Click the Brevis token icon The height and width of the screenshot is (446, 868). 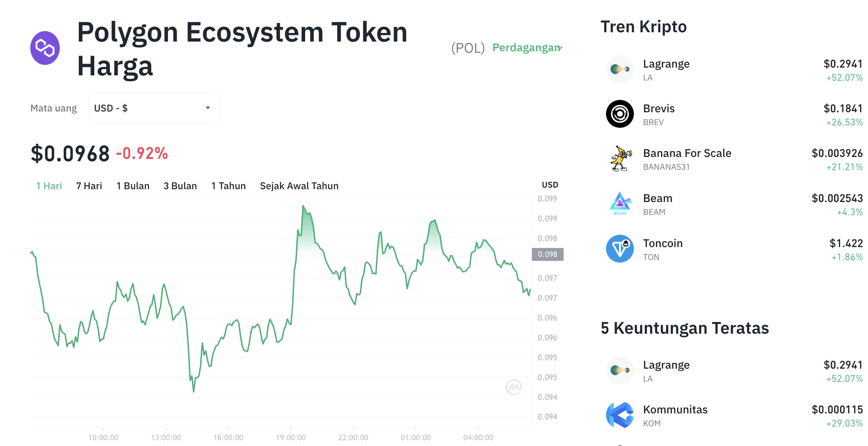click(620, 114)
